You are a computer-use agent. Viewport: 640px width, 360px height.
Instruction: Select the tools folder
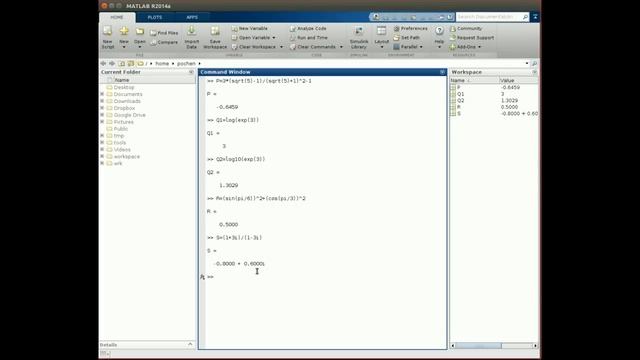click(120, 143)
